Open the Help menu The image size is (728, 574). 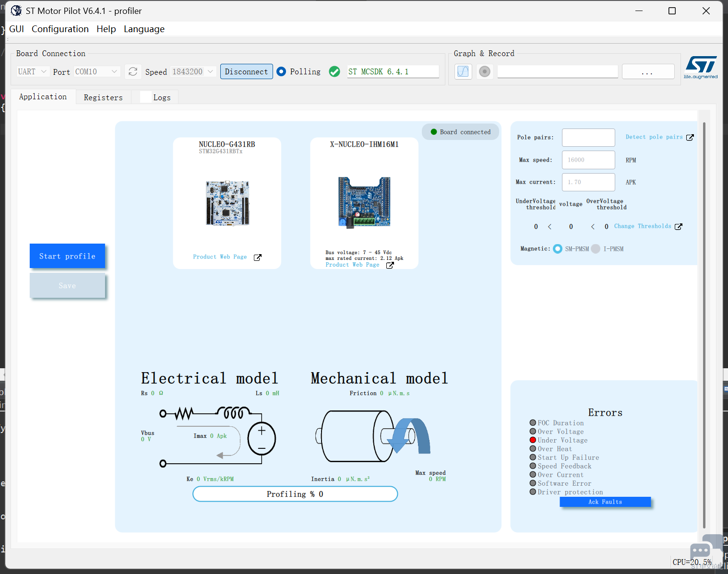click(x=106, y=29)
